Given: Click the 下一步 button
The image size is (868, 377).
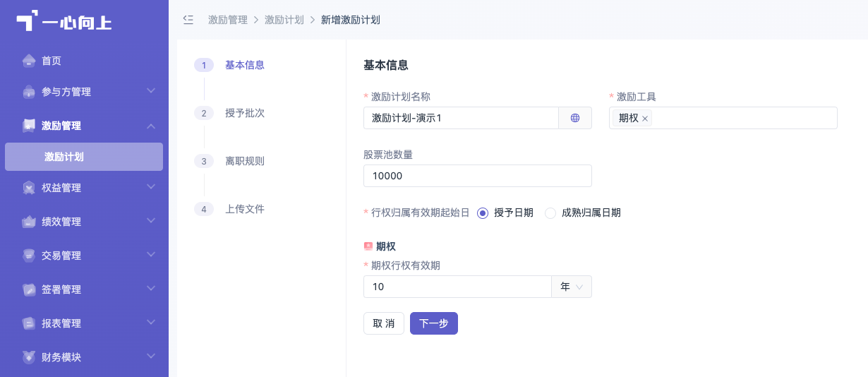Looking at the screenshot, I should click(x=434, y=323).
